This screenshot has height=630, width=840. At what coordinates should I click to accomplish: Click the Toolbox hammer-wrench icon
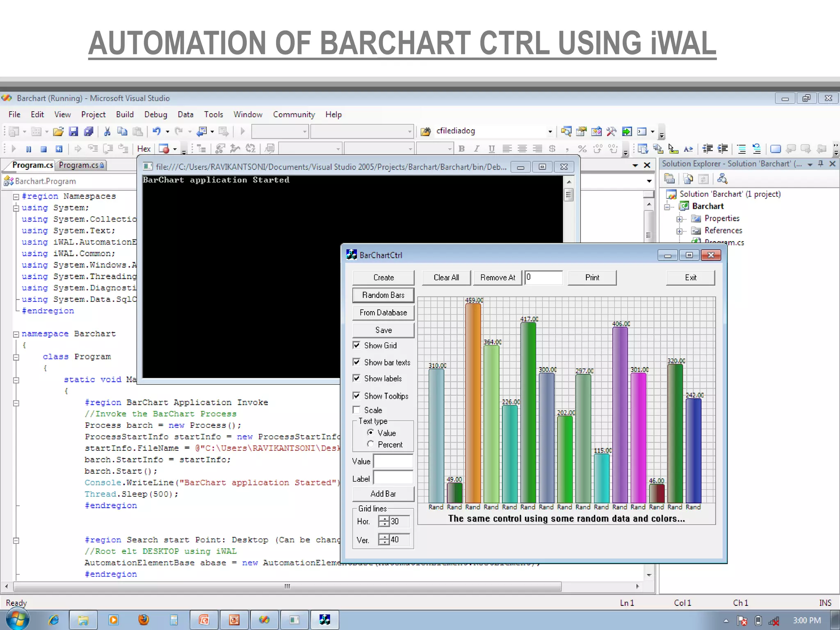[x=611, y=131]
